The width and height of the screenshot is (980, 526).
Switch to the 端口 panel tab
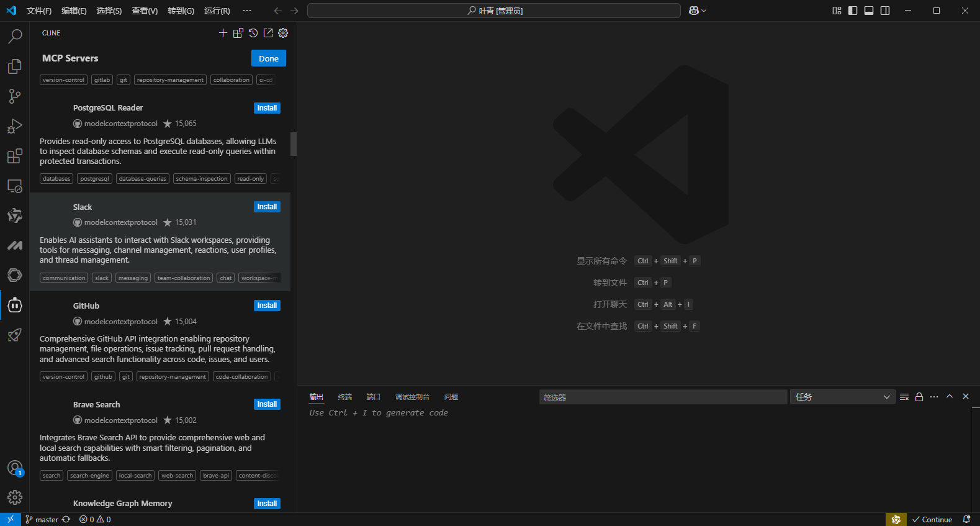374,397
